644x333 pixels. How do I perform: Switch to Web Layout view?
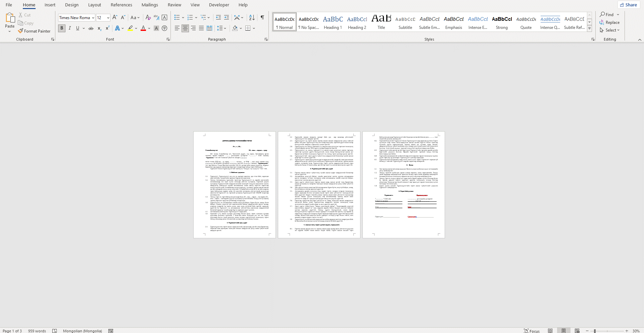pos(577,331)
